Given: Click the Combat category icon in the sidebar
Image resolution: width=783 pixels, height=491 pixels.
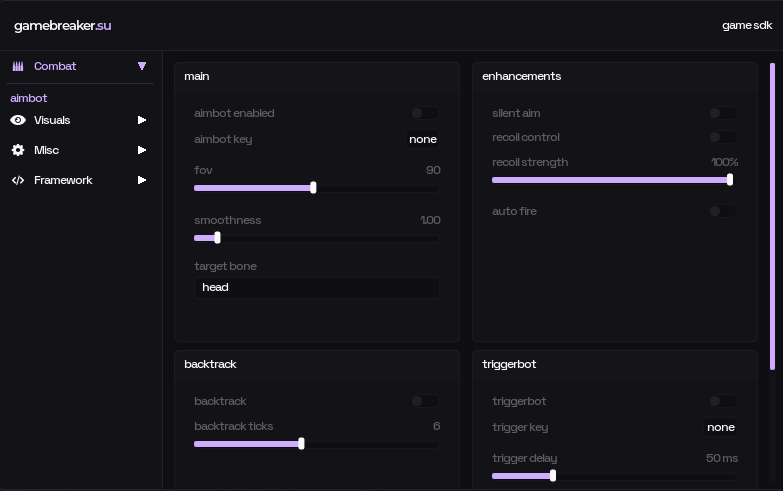Looking at the screenshot, I should click(18, 66).
